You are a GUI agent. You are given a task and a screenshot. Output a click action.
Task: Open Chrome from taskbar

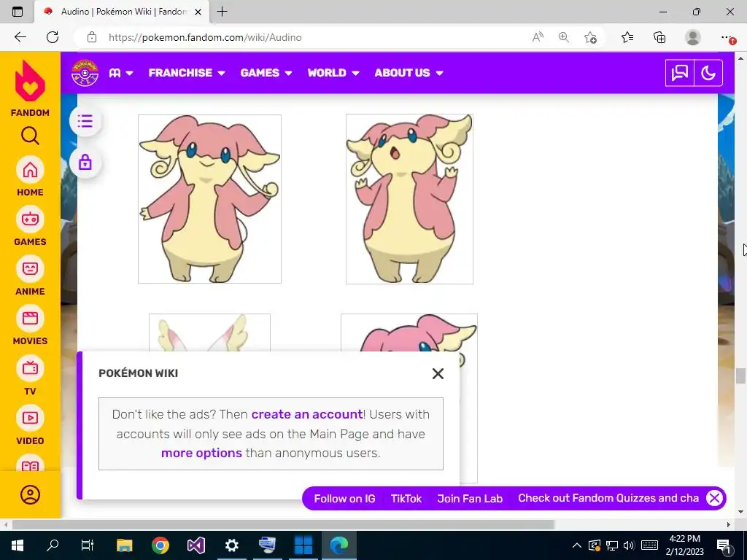[x=160, y=545]
